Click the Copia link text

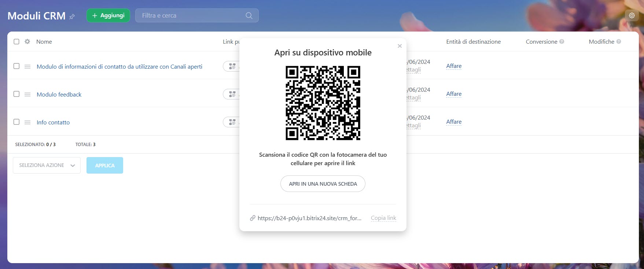click(x=383, y=218)
